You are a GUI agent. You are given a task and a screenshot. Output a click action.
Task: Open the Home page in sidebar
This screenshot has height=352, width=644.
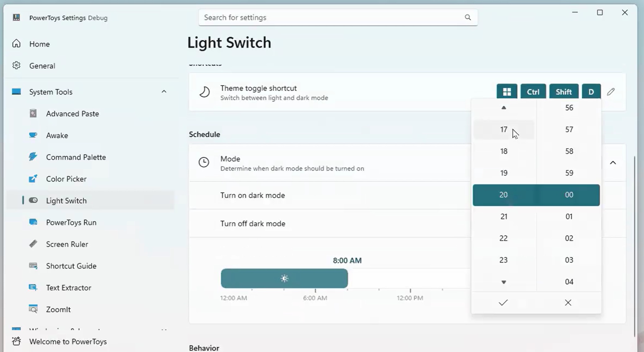click(x=39, y=44)
